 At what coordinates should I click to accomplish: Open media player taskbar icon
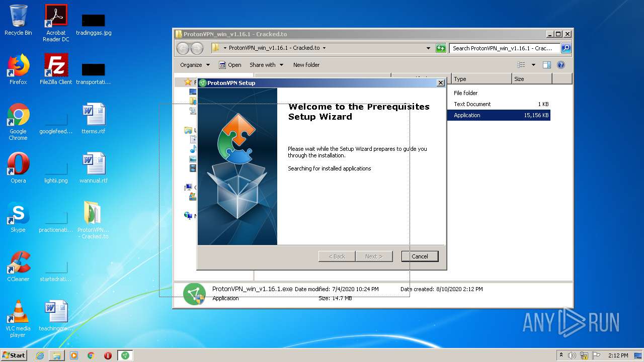coord(74,355)
